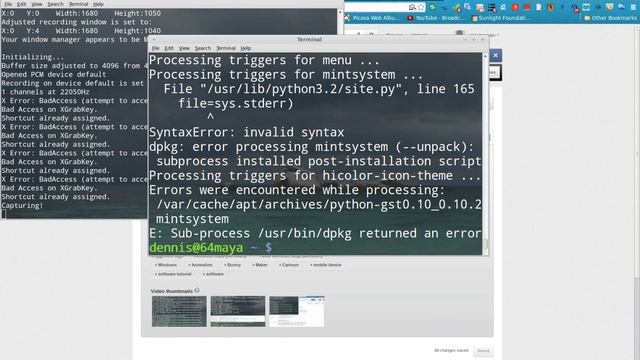The image size is (640, 360).
Task: Add the suggested tag software tutorial
Action: pyautogui.click(x=173, y=274)
